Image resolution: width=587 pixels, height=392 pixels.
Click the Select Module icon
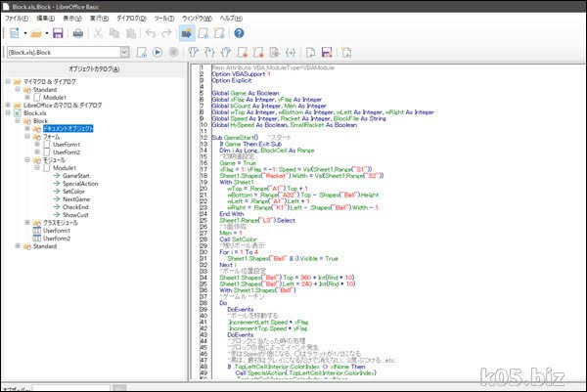(219, 33)
